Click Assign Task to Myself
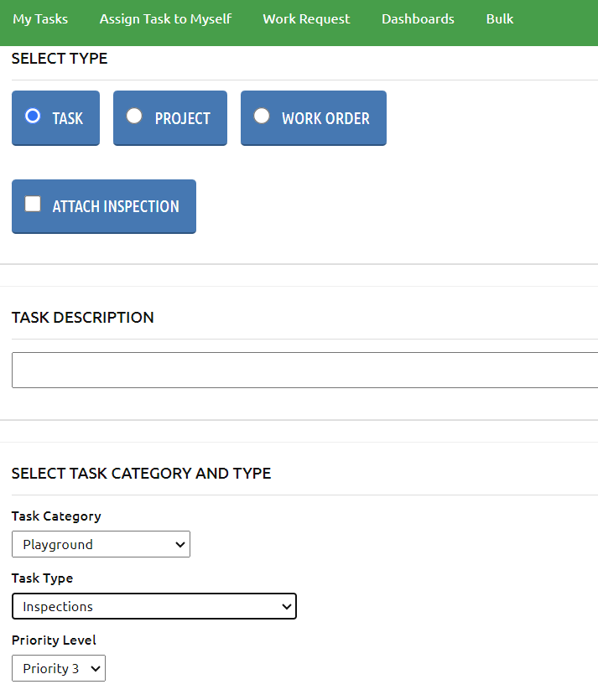The width and height of the screenshot is (598, 700). (165, 18)
